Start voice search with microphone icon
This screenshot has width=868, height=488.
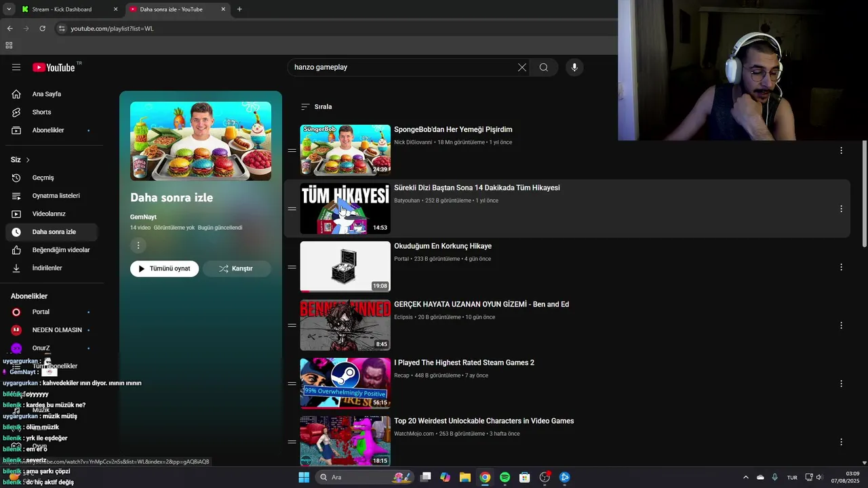click(574, 67)
